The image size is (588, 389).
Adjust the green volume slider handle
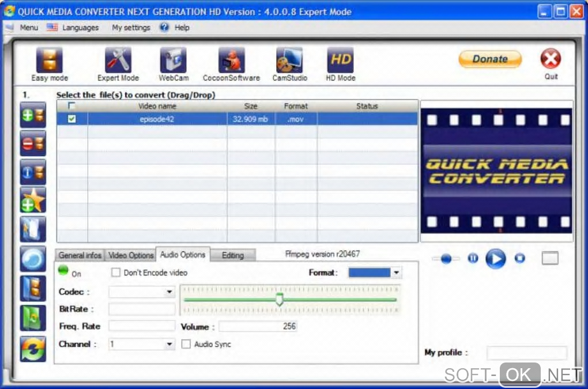click(280, 299)
